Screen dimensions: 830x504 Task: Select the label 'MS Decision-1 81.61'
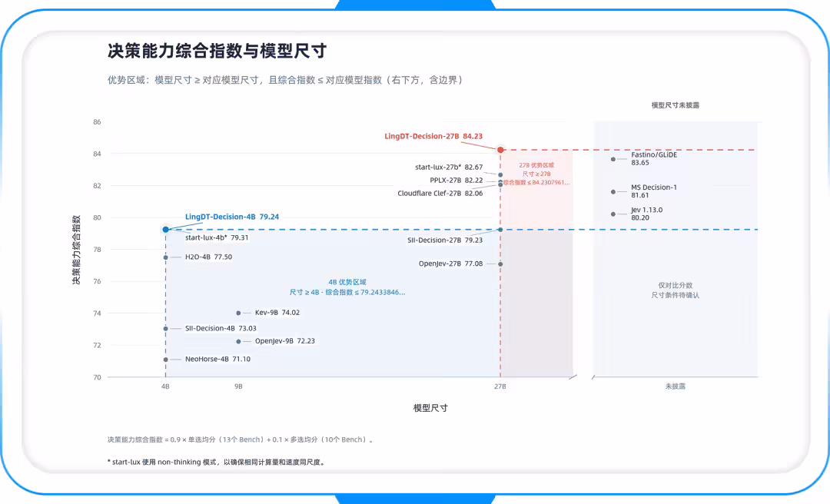654,191
